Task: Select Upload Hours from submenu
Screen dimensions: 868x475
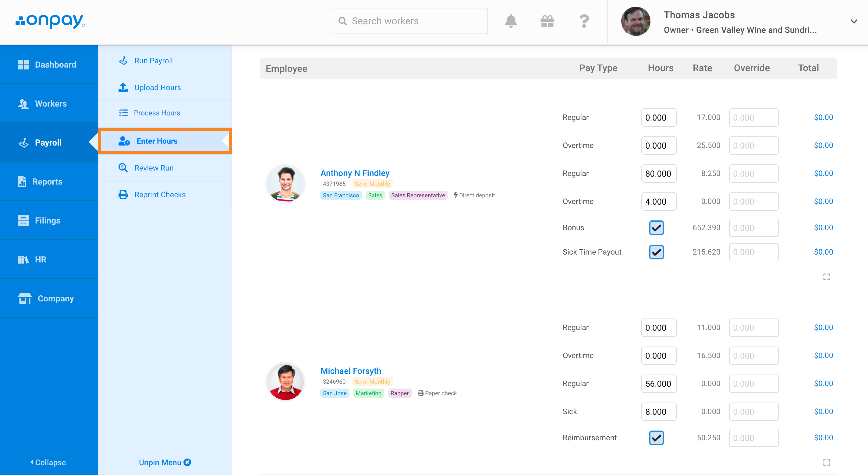Action: pyautogui.click(x=165, y=88)
